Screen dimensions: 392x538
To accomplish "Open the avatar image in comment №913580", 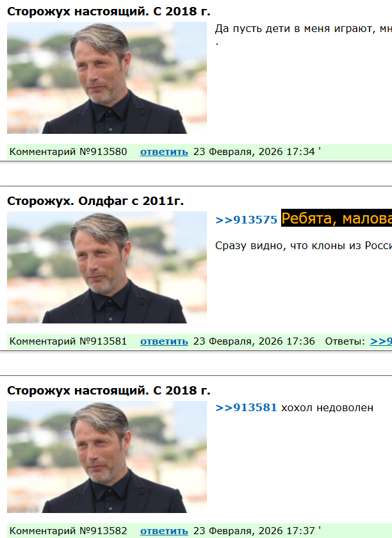I will click(107, 78).
